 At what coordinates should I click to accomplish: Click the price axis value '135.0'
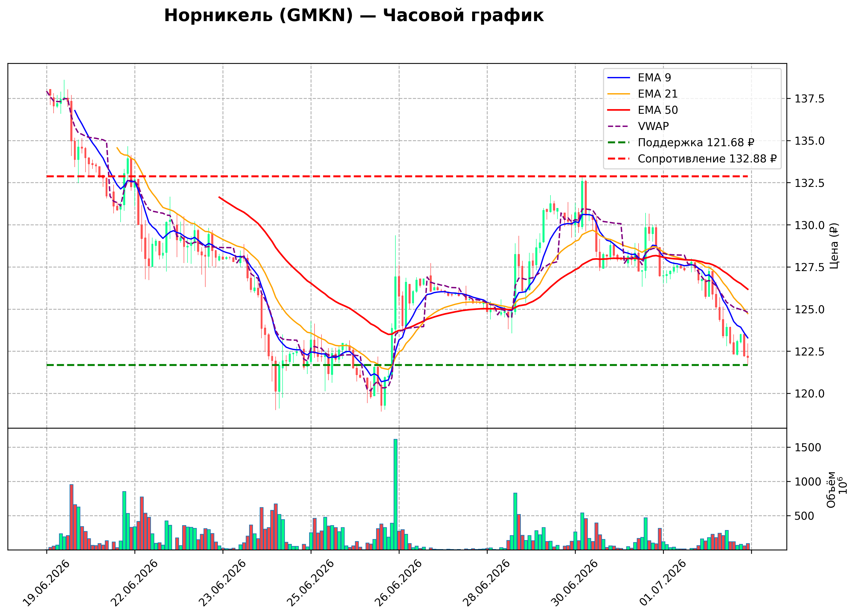click(x=809, y=141)
